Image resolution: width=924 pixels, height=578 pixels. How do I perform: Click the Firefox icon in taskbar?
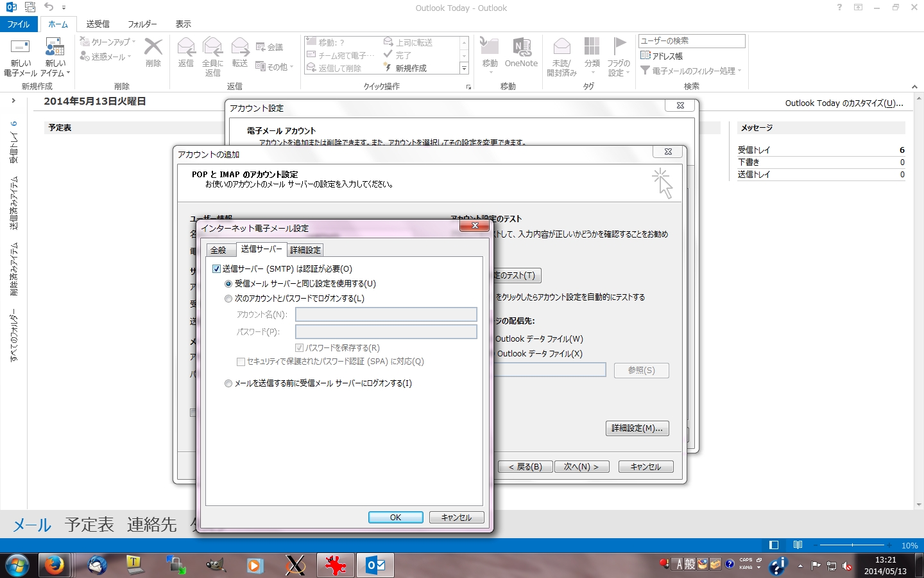(54, 565)
